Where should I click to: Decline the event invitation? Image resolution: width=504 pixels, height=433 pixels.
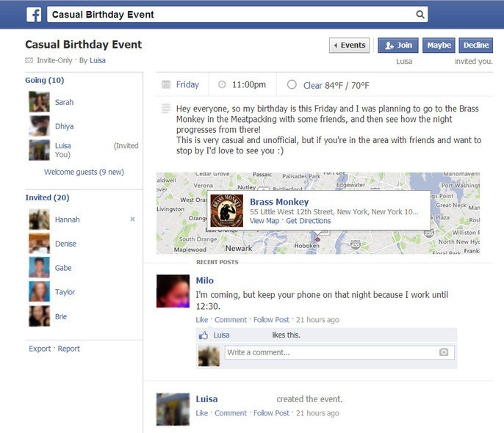(476, 46)
